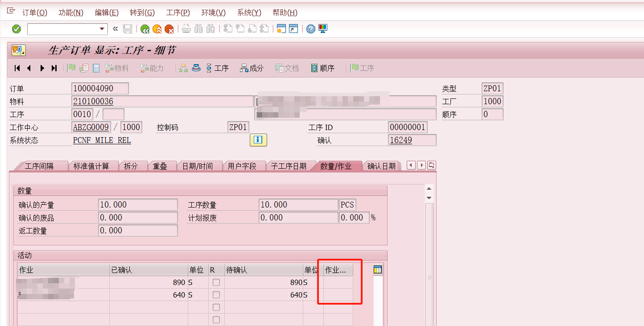Screen dimensions: 644x326
Task: Open the 环境(V) menu
Action: pyautogui.click(x=214, y=12)
